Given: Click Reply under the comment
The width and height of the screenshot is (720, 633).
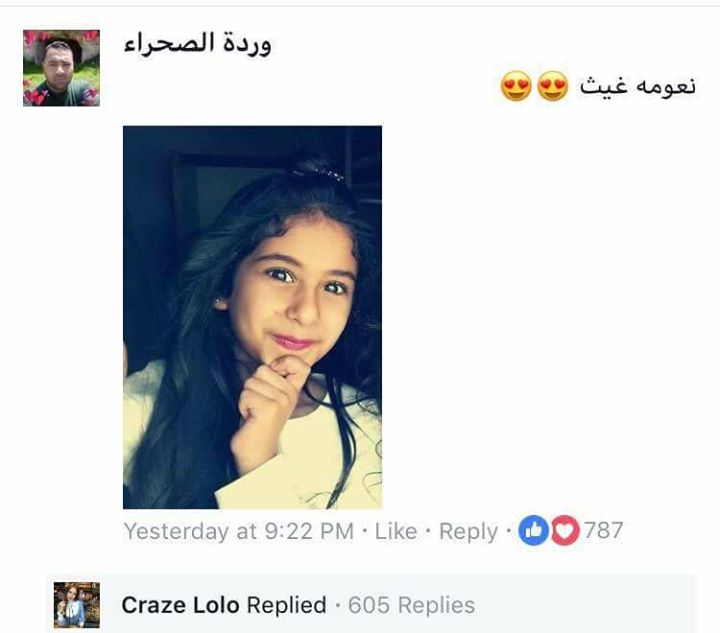Looking at the screenshot, I should [x=468, y=532].
